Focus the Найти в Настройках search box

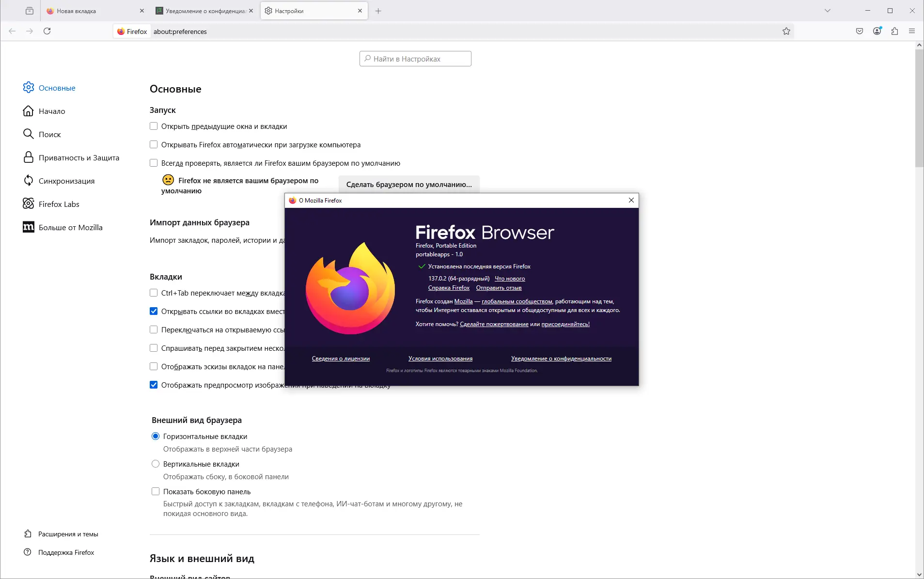coord(415,59)
